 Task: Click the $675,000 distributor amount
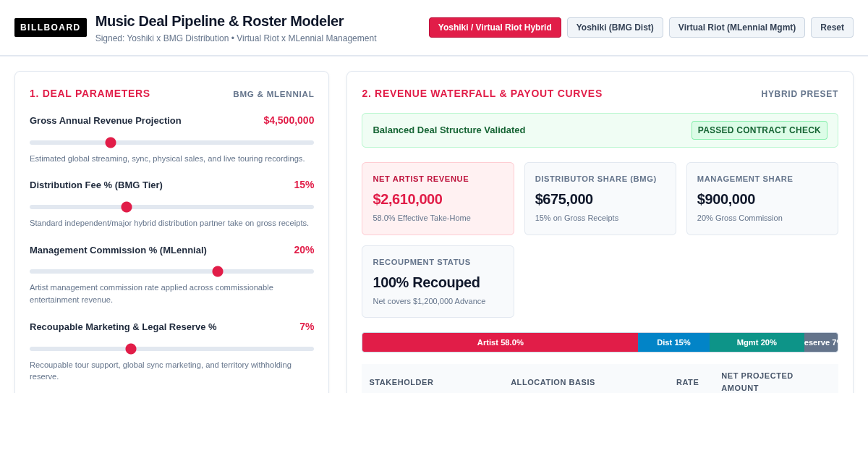coord(564,199)
